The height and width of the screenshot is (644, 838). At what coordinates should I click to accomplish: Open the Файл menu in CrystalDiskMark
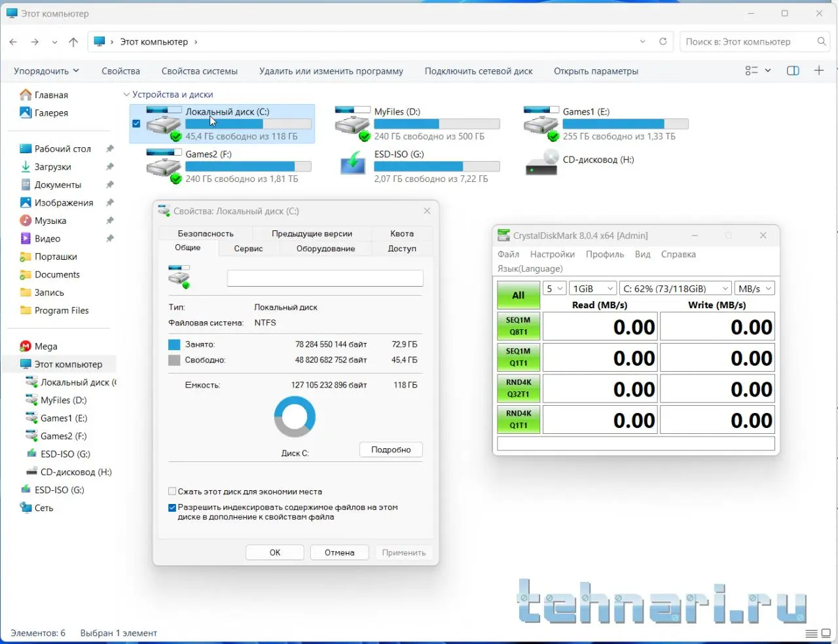[508, 255]
